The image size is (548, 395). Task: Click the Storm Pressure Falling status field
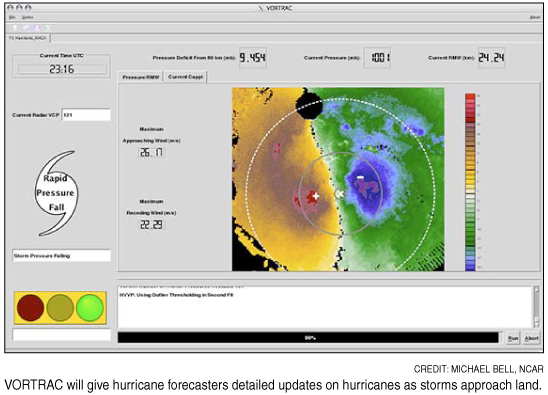62,256
